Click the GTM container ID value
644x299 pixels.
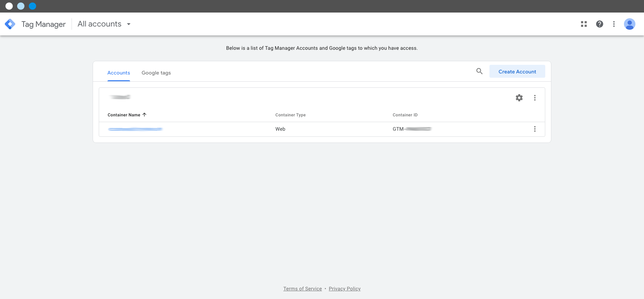[x=412, y=129]
